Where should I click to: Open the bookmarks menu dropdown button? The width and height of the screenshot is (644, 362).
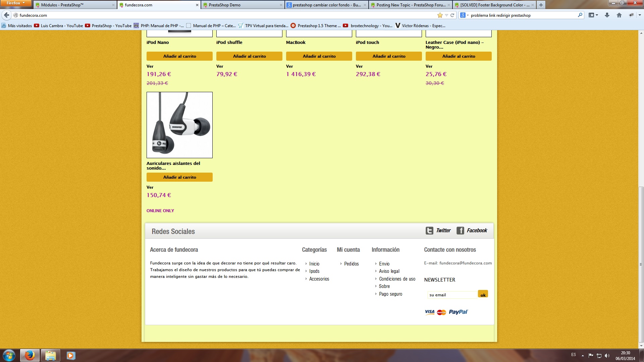[593, 15]
